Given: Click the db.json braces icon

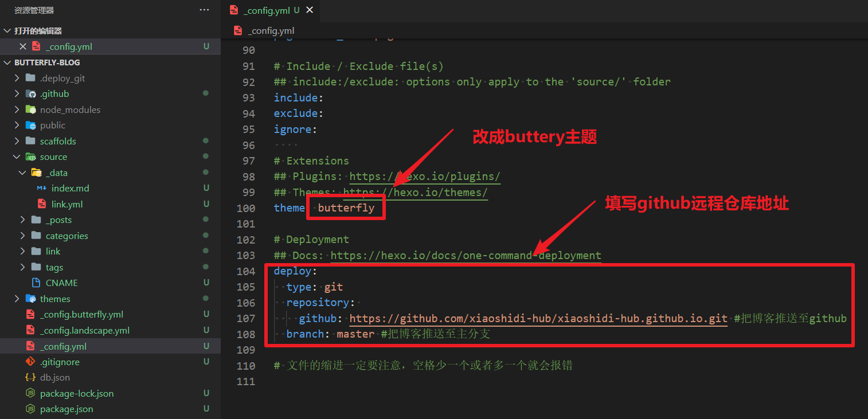Looking at the screenshot, I should coord(30,377).
